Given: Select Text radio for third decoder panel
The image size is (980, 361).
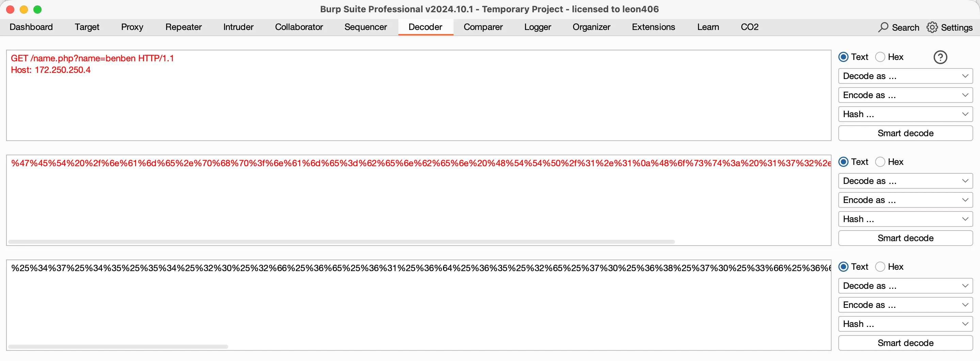Looking at the screenshot, I should click(x=843, y=267).
